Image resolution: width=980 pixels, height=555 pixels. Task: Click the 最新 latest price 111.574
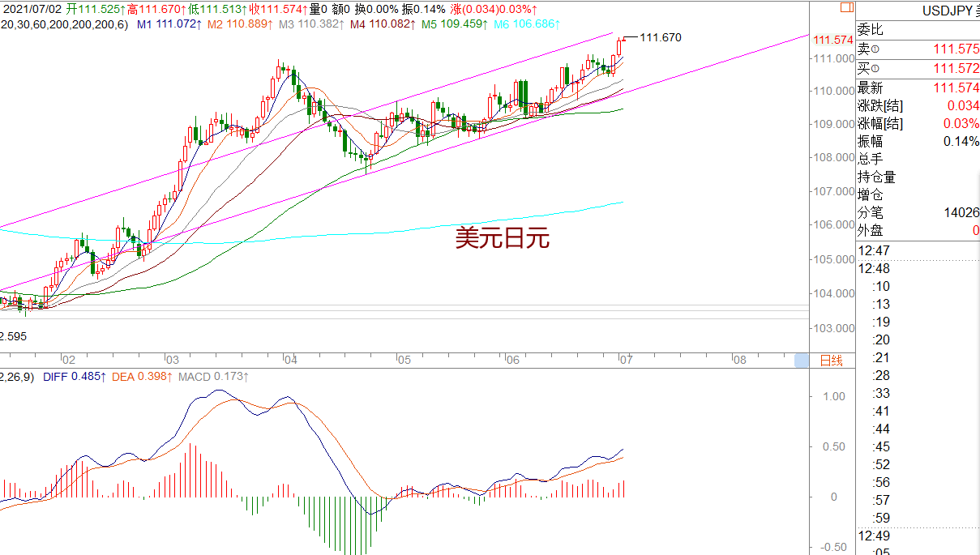(x=956, y=88)
